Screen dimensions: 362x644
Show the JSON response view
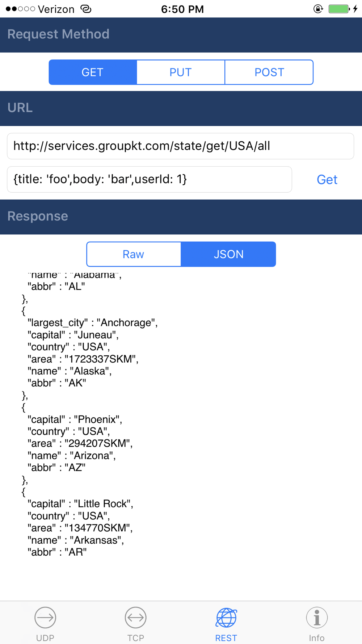pyautogui.click(x=228, y=254)
